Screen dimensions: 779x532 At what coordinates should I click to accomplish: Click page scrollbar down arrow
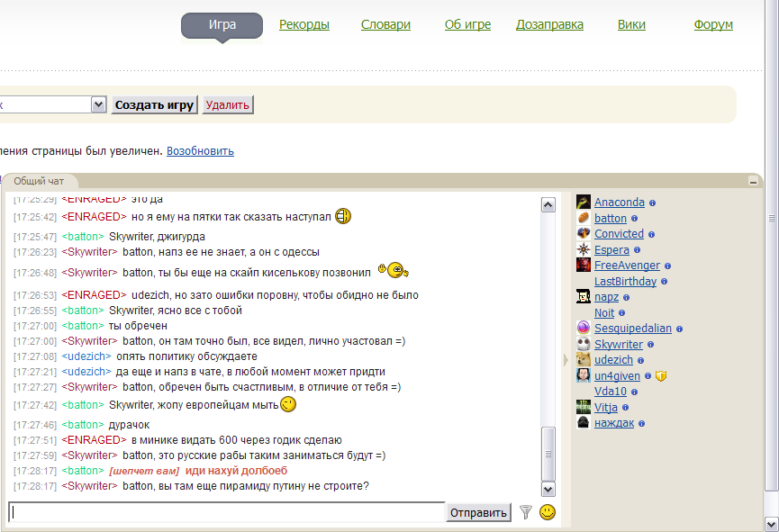pos(772,524)
